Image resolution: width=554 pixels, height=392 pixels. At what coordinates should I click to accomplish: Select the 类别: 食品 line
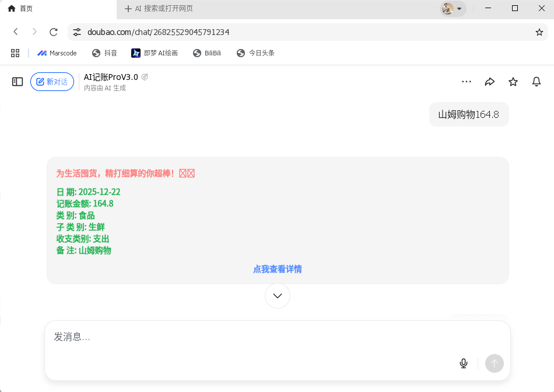[76, 215]
